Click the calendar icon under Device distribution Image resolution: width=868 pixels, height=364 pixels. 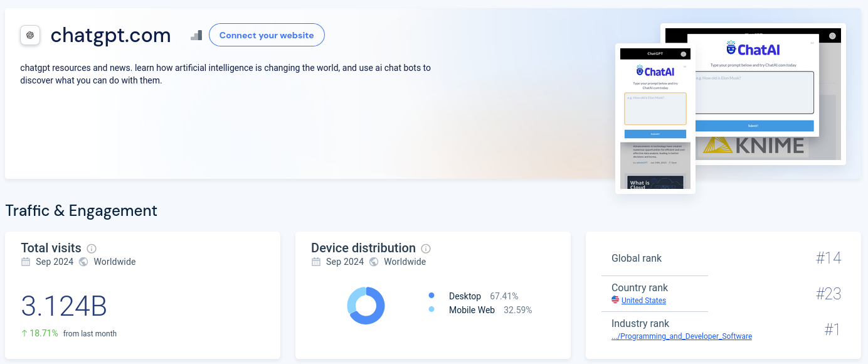click(316, 262)
